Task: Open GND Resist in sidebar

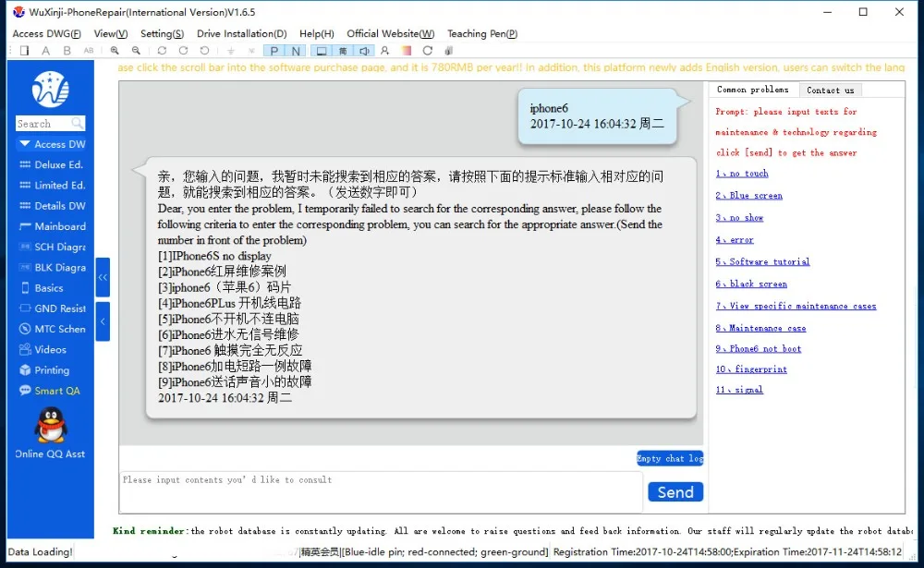Action: click(52, 308)
